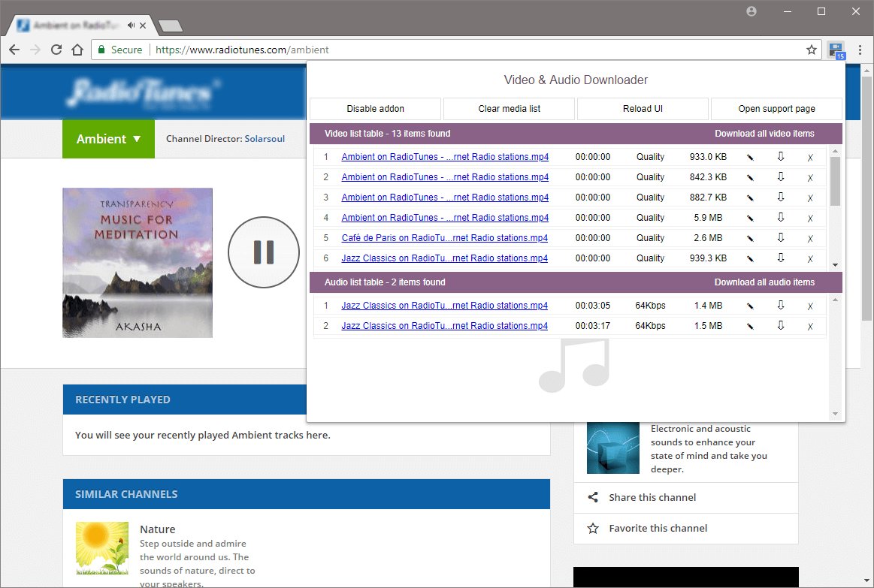Click pencil icon for the 00:03:05 audio row
Image resolution: width=874 pixels, height=588 pixels.
point(750,306)
